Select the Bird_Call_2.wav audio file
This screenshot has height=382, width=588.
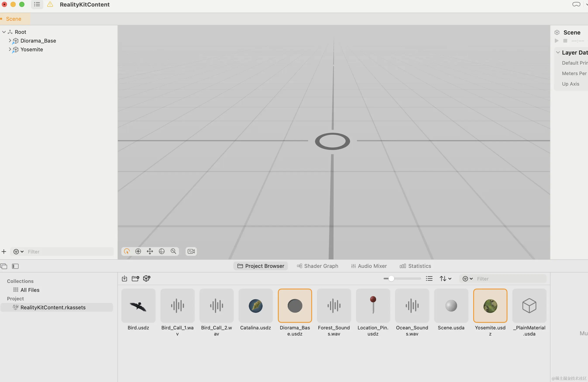(217, 306)
